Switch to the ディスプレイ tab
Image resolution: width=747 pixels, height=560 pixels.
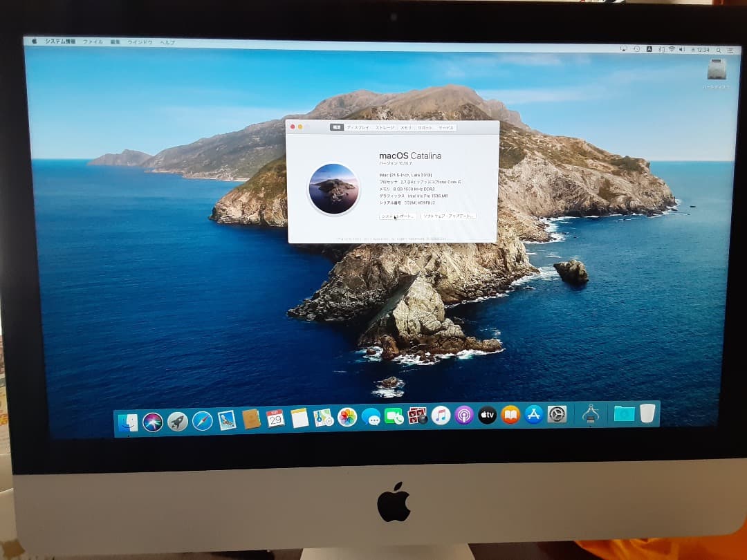(357, 128)
